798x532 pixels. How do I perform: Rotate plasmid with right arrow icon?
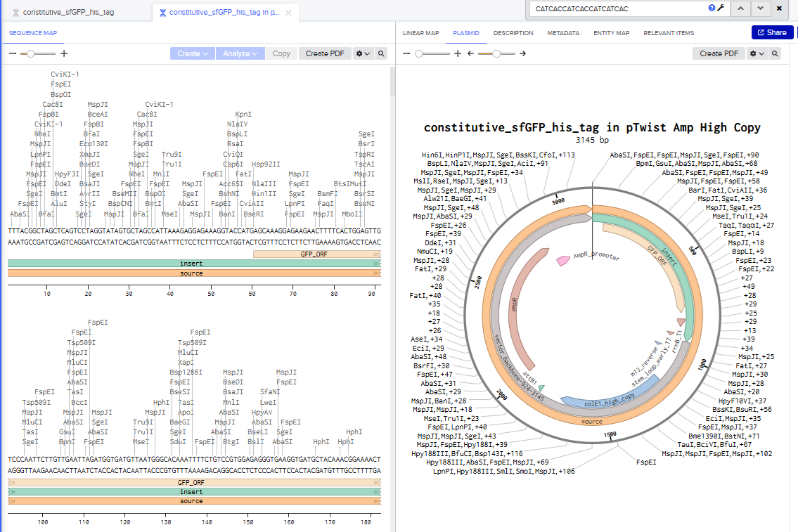(522, 53)
